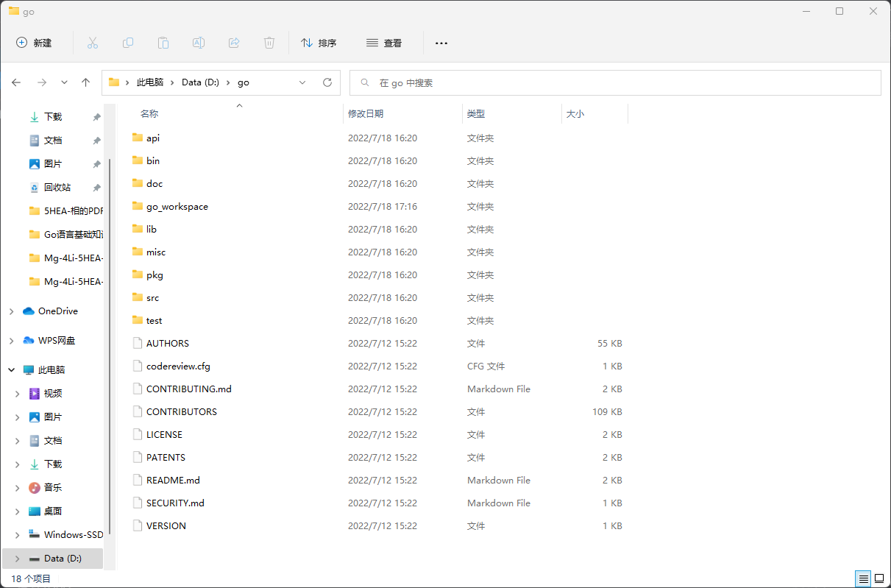Expand the Windows-SSD drive node
Screen dimensions: 891x588
18,535
